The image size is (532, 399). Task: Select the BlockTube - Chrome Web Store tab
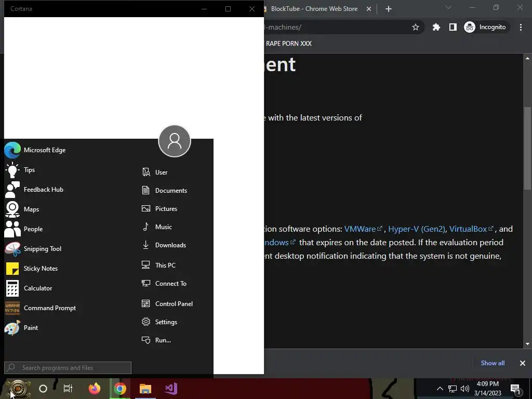click(314, 9)
